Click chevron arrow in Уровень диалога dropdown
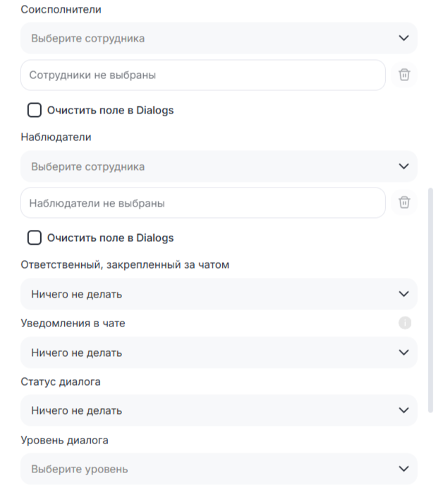 pos(404,469)
